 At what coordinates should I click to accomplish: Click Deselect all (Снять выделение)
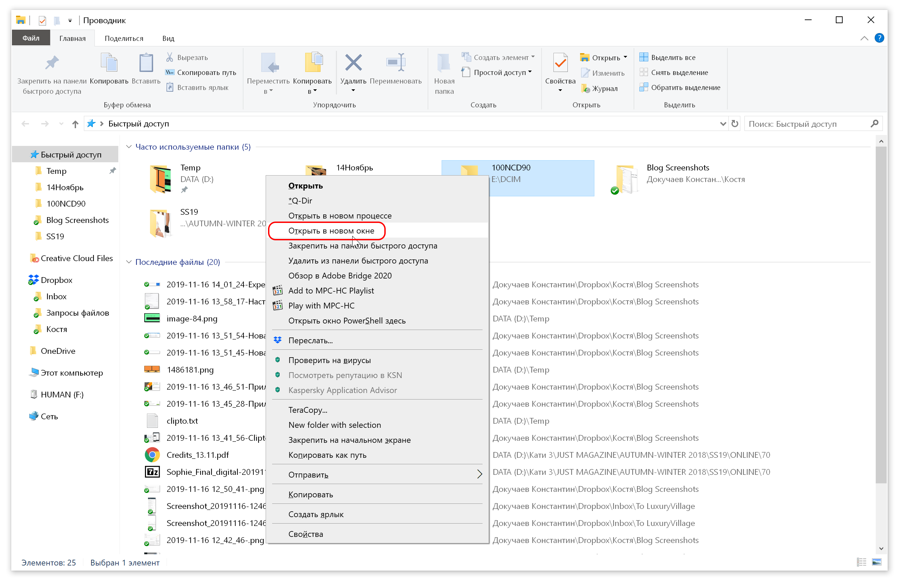click(x=679, y=73)
